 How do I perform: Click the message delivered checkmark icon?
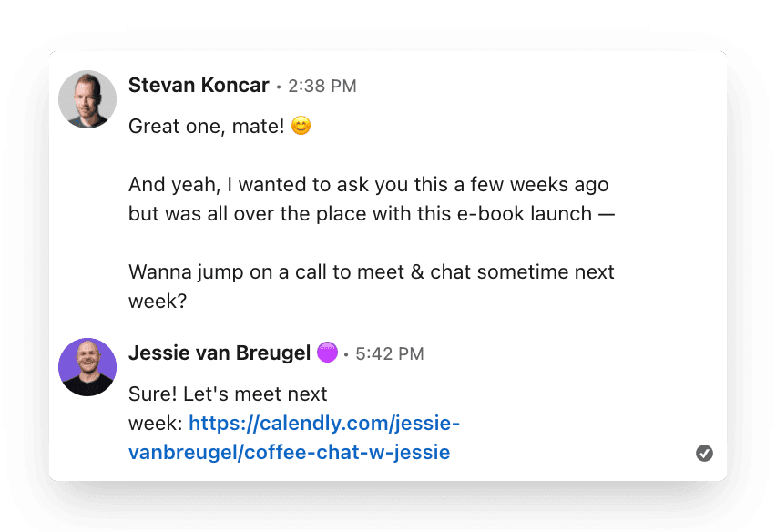(x=704, y=453)
